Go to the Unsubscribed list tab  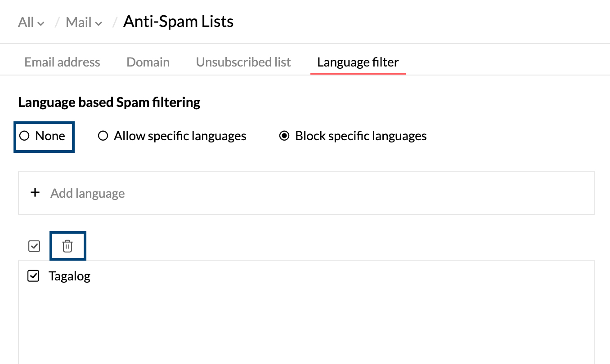point(243,62)
